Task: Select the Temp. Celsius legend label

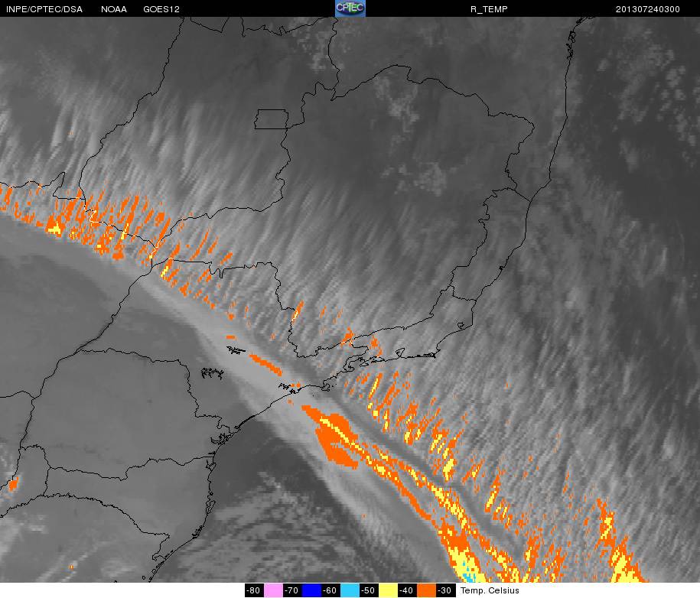Action: pos(490,590)
